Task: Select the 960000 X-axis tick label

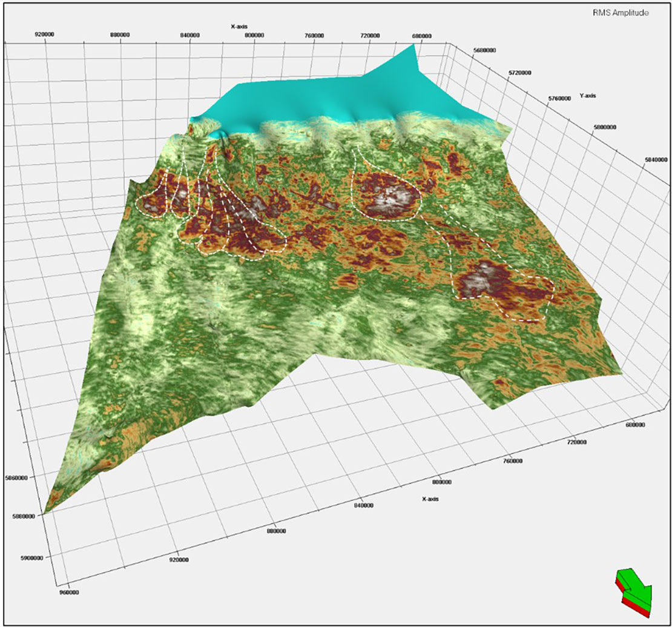Action: coord(68,592)
